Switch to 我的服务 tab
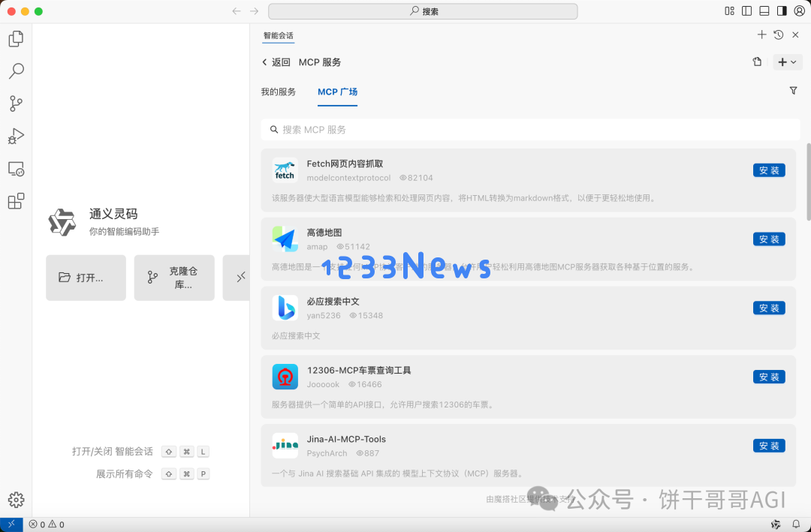Image resolution: width=811 pixels, height=532 pixels. click(279, 92)
